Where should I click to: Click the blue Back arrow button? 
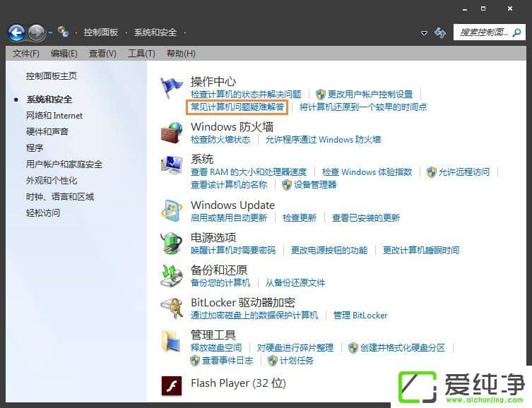coord(16,32)
